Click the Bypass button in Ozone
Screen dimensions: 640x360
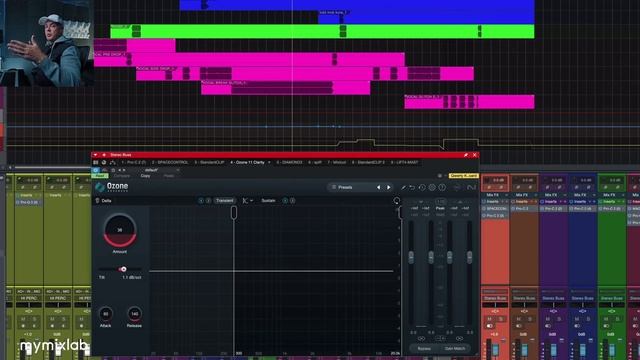tap(424, 349)
